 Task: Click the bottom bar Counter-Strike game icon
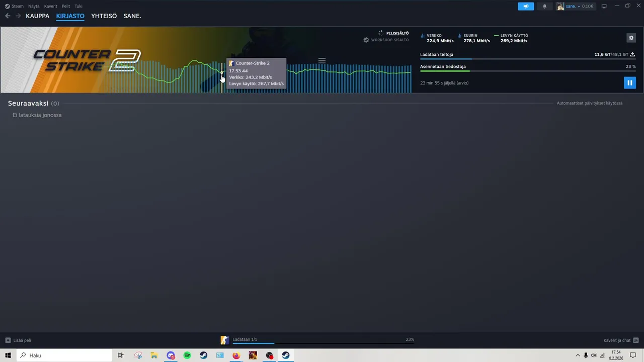click(x=225, y=340)
